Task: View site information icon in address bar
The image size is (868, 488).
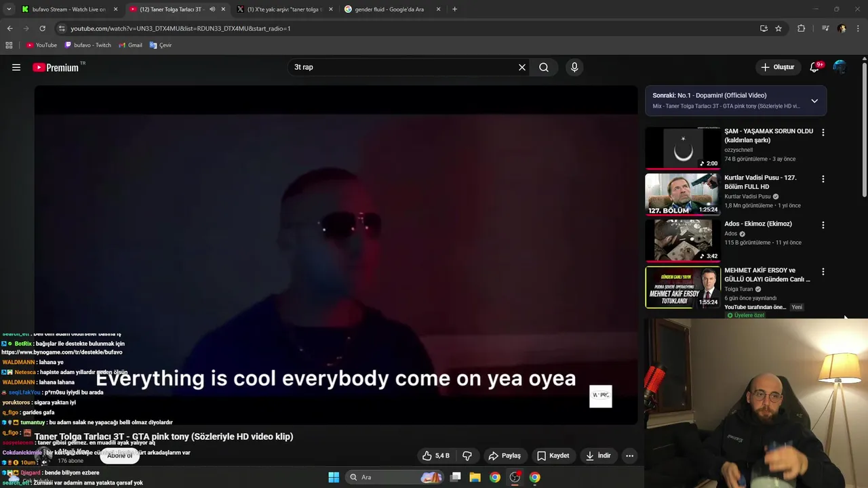Action: pos(62,28)
